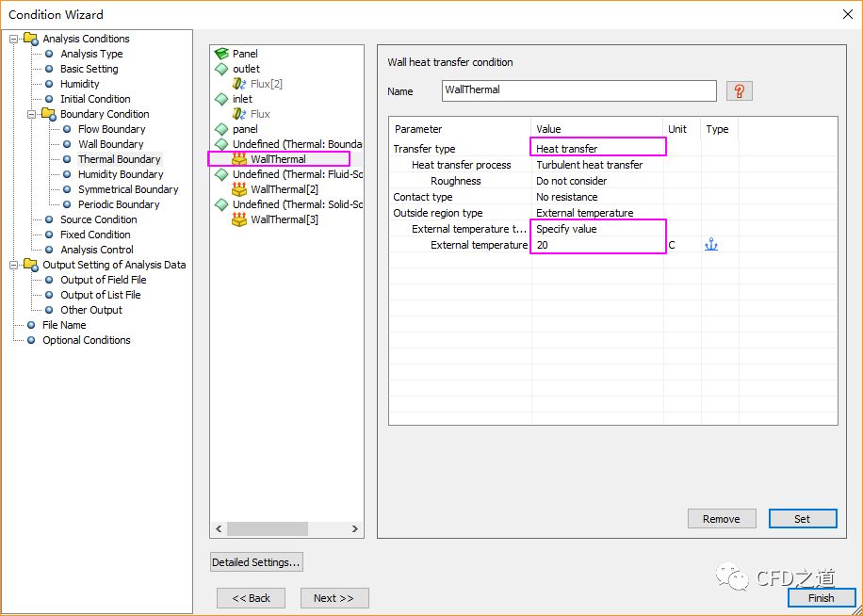Collapse Output Setting of Analysis Data
The height and width of the screenshot is (616, 863).
[14, 265]
